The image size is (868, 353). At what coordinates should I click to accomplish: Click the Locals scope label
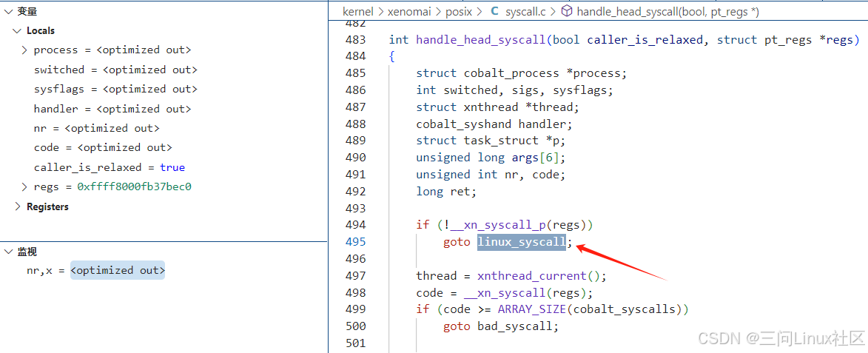coord(41,31)
